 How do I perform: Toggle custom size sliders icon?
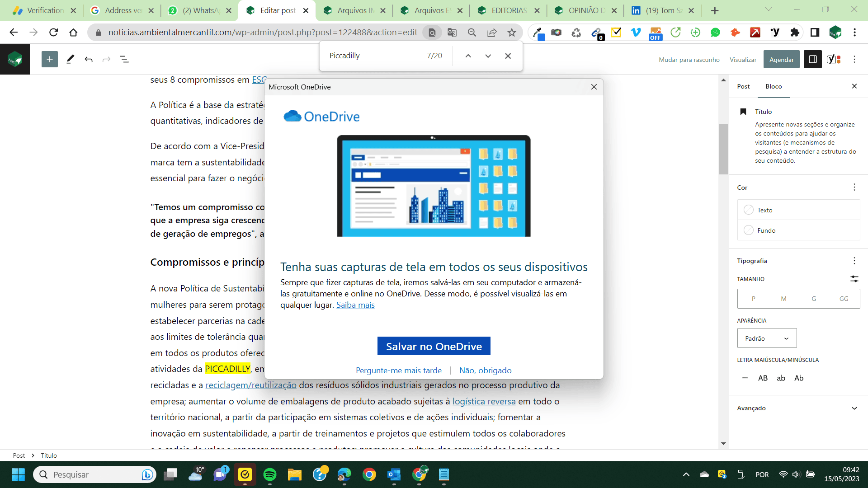(x=854, y=279)
